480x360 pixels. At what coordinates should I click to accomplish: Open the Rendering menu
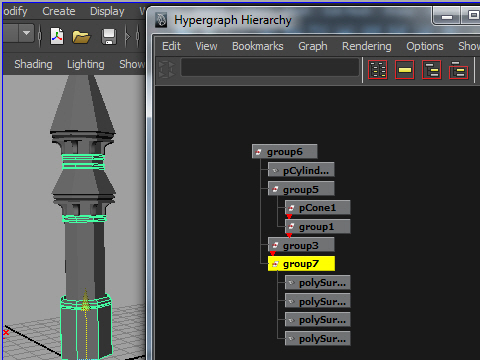(367, 46)
